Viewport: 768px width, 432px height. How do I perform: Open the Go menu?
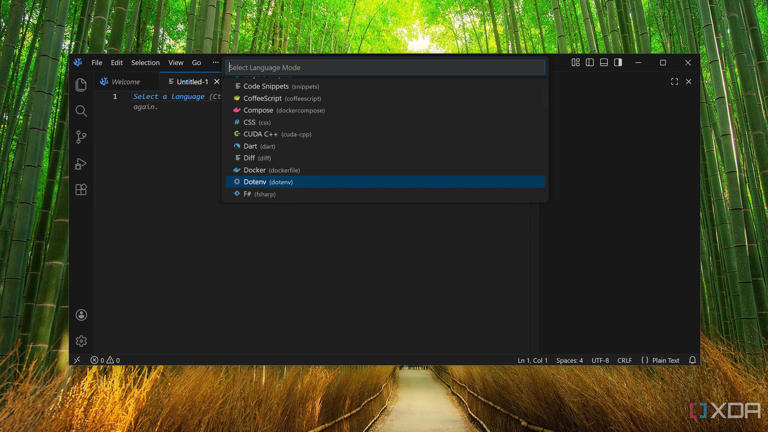pyautogui.click(x=196, y=63)
